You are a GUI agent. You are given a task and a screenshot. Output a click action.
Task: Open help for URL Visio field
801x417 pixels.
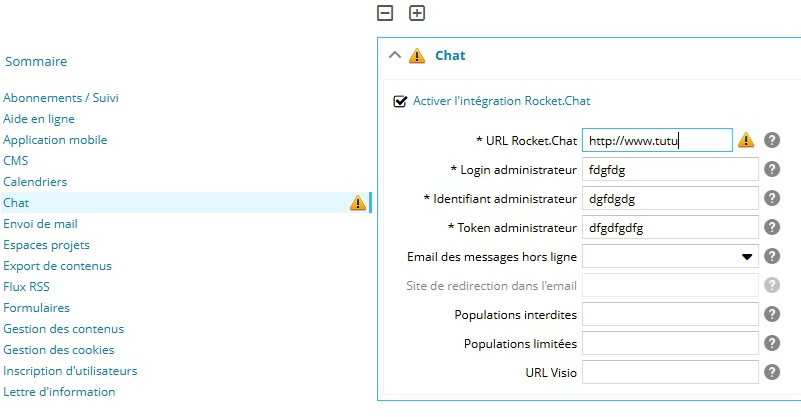tap(772, 372)
